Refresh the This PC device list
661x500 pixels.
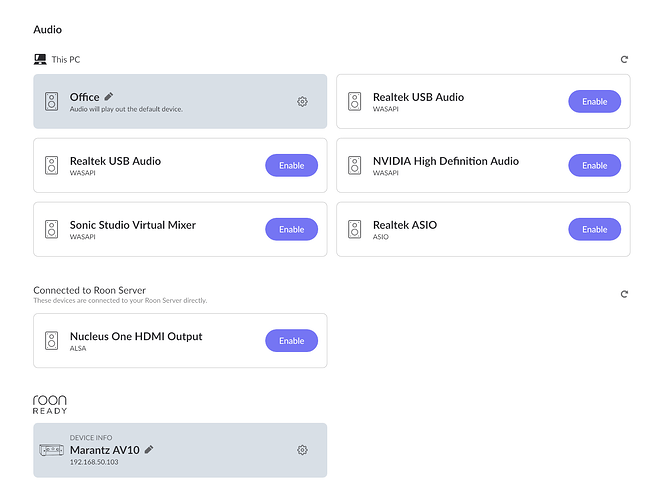pos(624,60)
